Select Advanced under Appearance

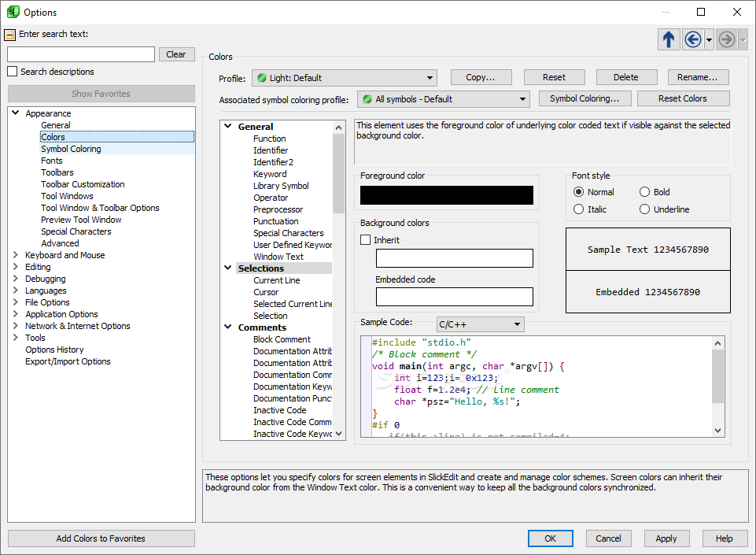tap(60, 243)
